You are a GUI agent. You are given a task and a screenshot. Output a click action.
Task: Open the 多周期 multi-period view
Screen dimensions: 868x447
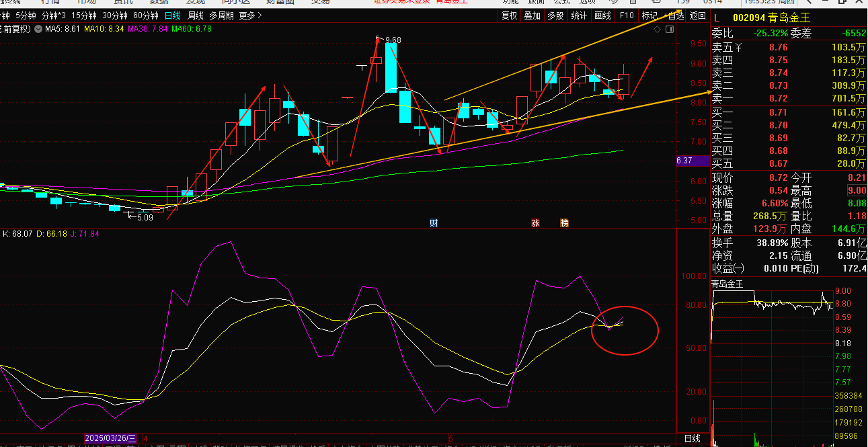pos(221,15)
